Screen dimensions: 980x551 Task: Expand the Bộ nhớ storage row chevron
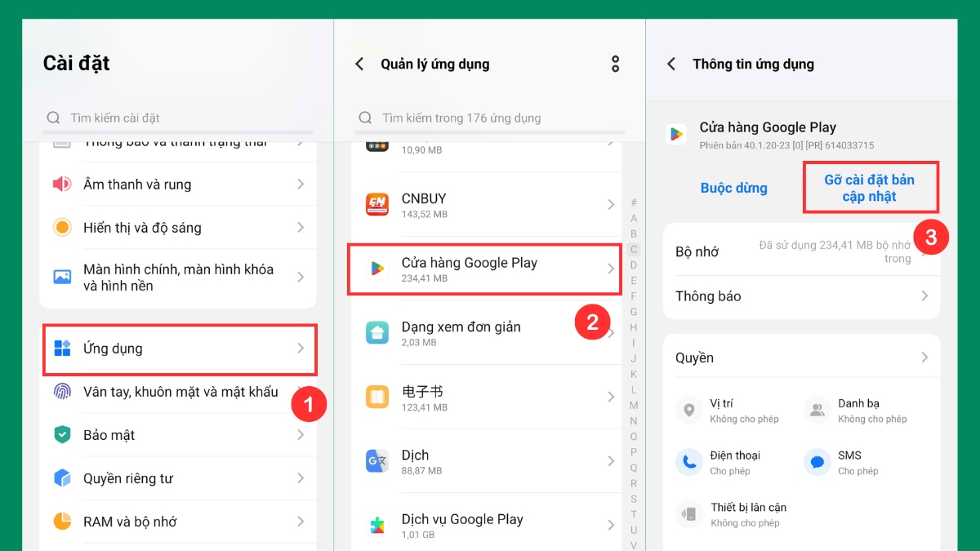pos(925,252)
